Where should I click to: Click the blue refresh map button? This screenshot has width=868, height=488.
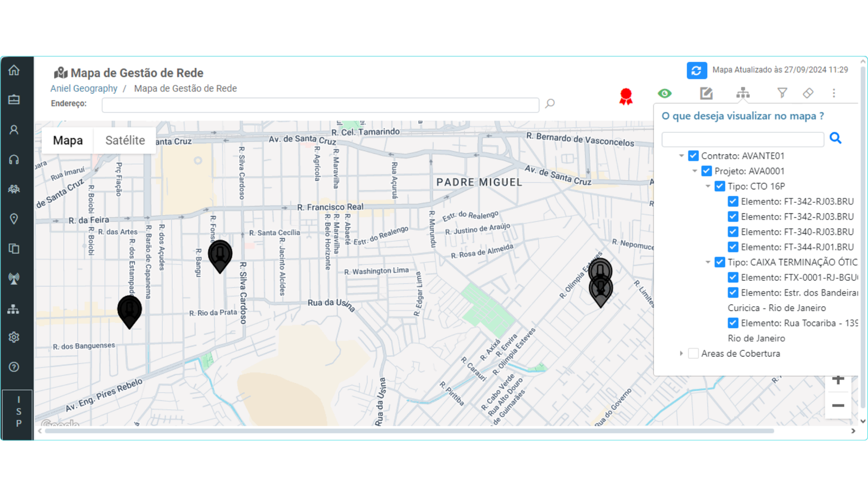point(697,70)
